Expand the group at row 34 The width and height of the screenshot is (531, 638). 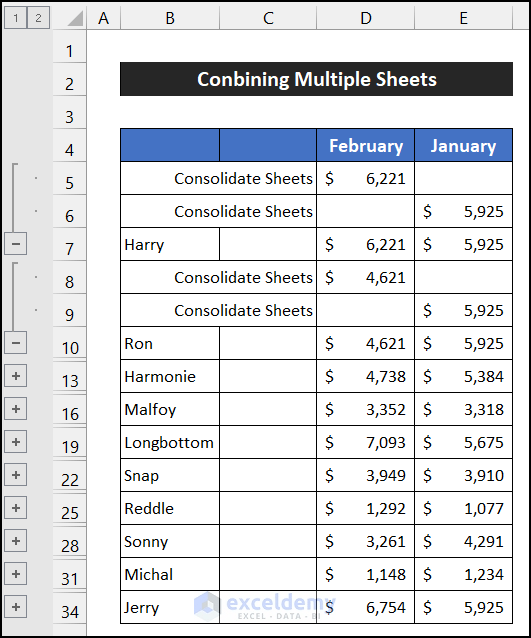coord(15,607)
